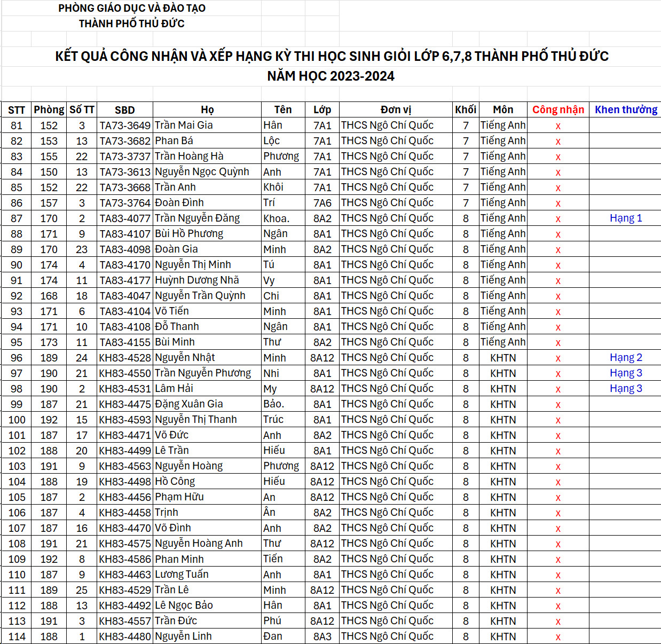Click the class cell "7A6"
The image size is (661, 644).
click(322, 203)
